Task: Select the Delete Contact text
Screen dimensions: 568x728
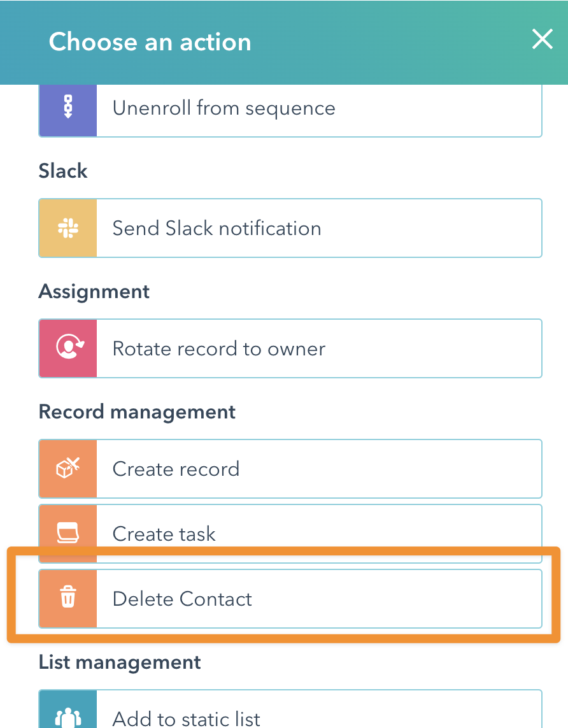Action: click(182, 599)
